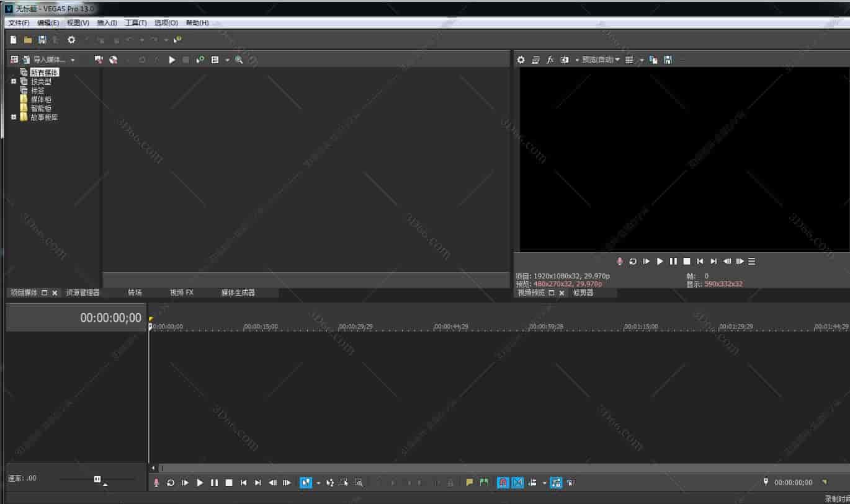Click the open folder icon in main toolbar
Image resolution: width=850 pixels, height=504 pixels.
(28, 40)
